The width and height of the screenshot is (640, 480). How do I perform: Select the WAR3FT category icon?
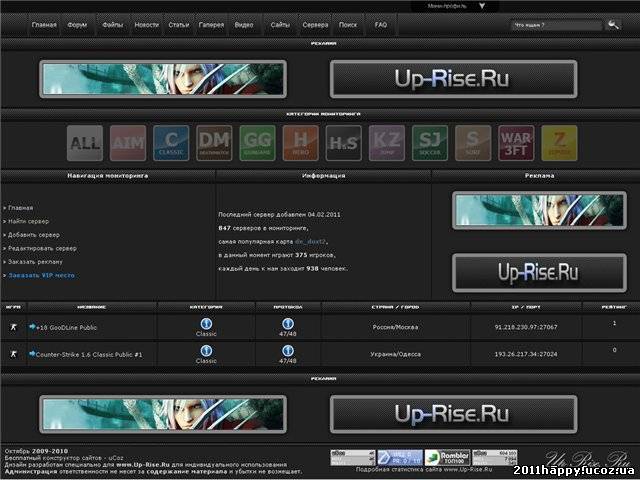coord(516,143)
